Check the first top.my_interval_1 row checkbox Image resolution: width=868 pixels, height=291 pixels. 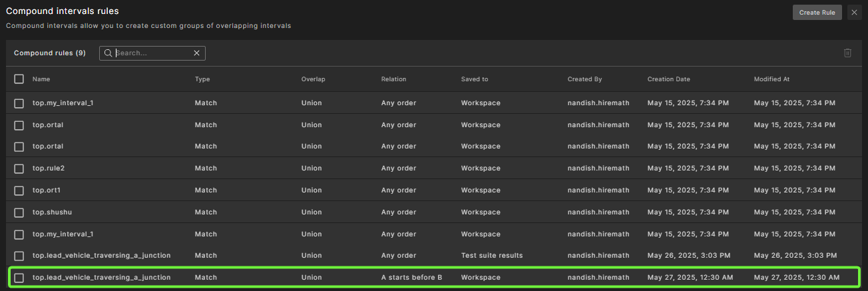[x=19, y=103]
